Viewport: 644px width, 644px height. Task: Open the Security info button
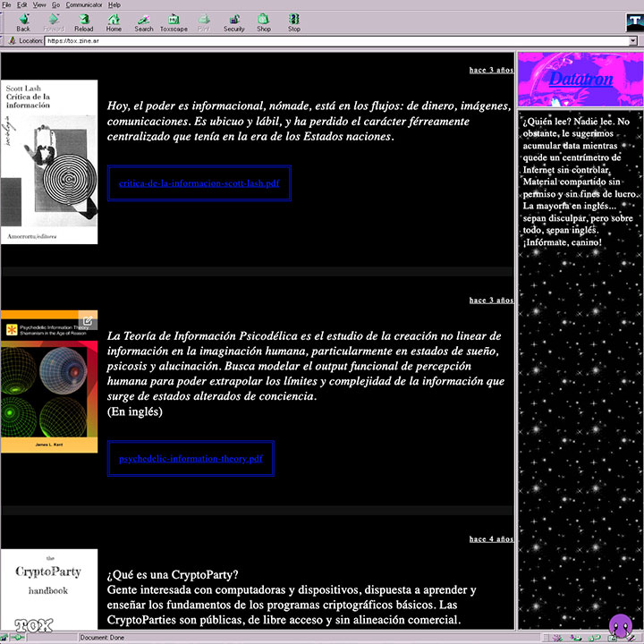point(233,22)
